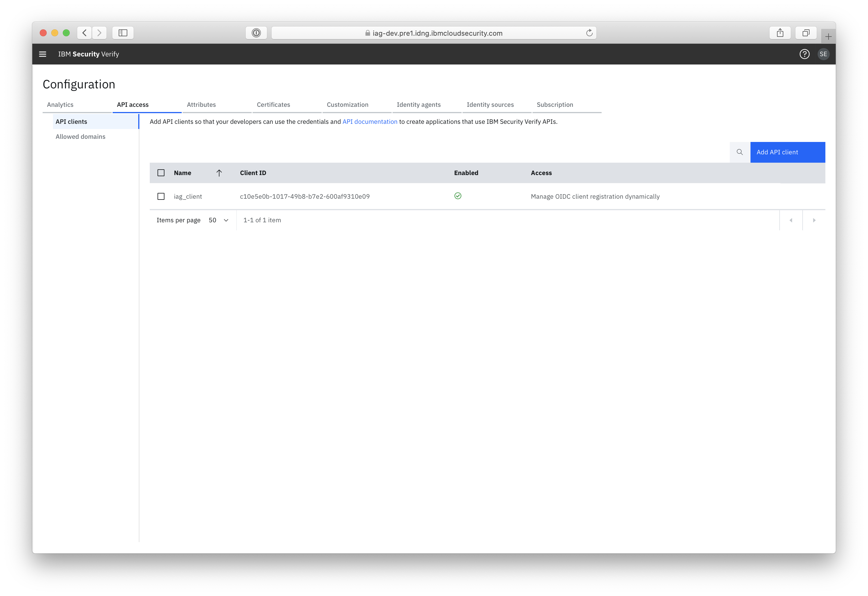868x596 pixels.
Task: Open the Items per page dropdown
Action: pos(218,220)
